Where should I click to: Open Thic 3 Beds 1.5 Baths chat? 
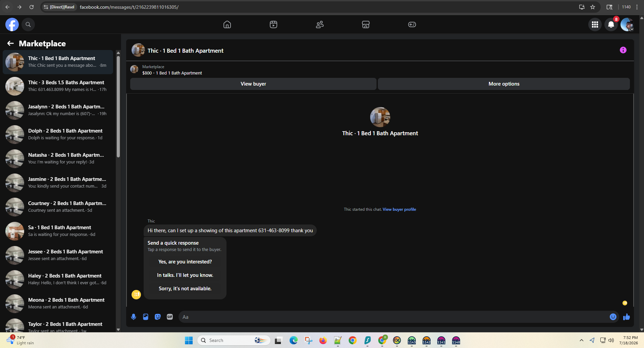58,86
